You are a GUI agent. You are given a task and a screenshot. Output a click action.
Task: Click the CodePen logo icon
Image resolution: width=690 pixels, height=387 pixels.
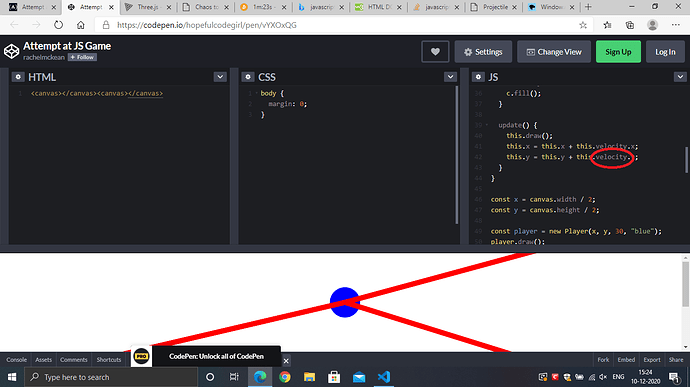pyautogui.click(x=11, y=52)
